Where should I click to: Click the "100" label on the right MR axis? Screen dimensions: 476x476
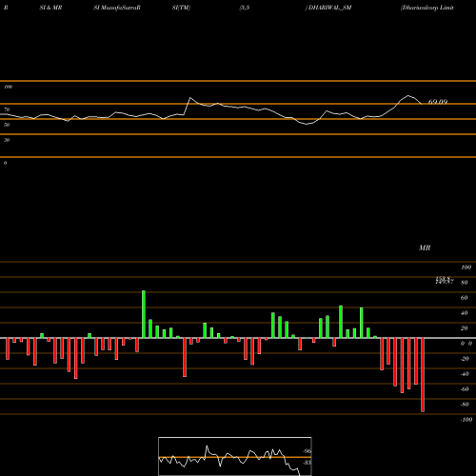[466, 268]
